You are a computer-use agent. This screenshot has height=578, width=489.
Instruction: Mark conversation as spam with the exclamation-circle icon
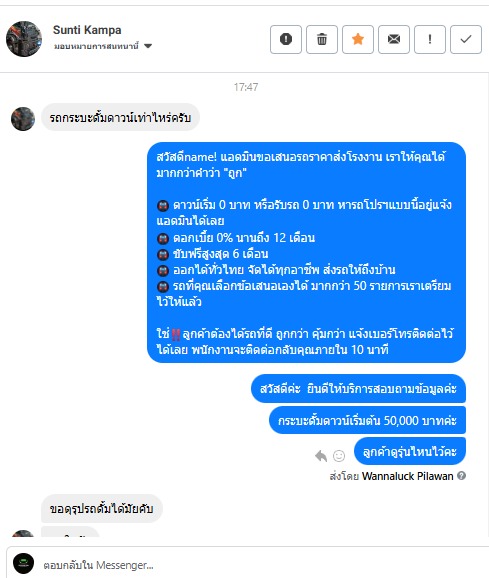pyautogui.click(x=286, y=39)
